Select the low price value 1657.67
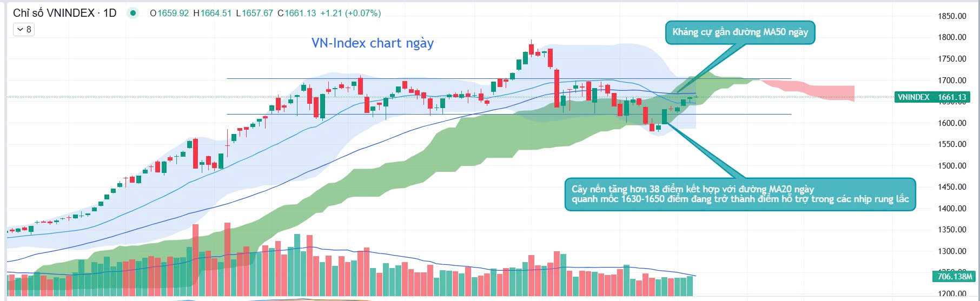 [x=257, y=13]
